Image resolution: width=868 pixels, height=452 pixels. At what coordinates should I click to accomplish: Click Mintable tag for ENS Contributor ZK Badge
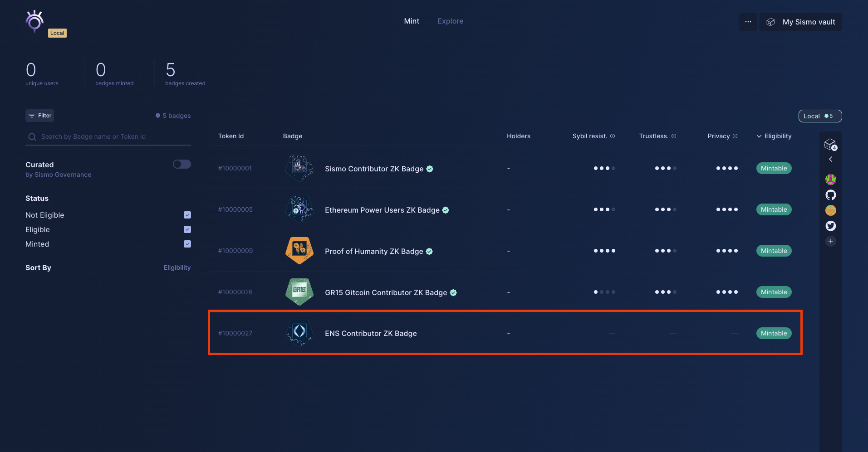click(x=774, y=333)
